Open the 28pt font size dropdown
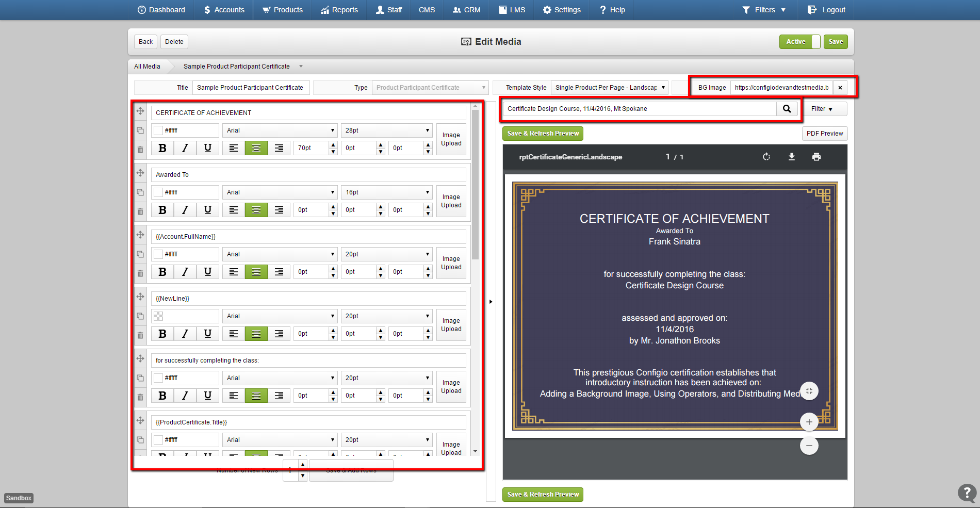This screenshot has width=980, height=508. coord(387,130)
